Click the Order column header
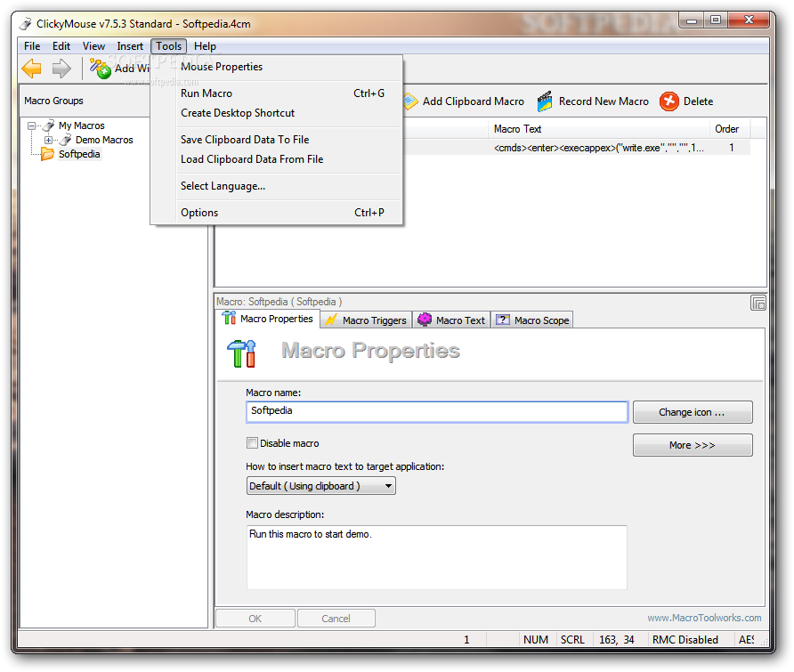The width and height of the screenshot is (794, 672). pos(730,129)
